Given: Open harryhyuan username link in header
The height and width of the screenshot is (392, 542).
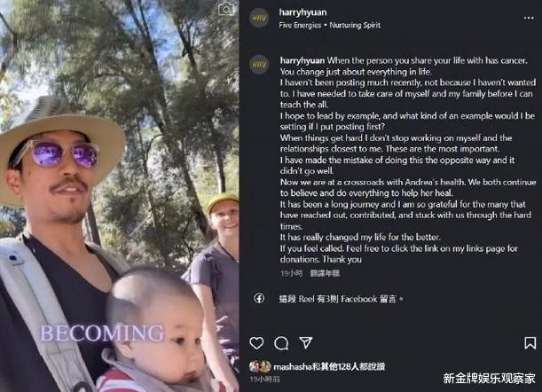Looking at the screenshot, I should pyautogui.click(x=302, y=12).
